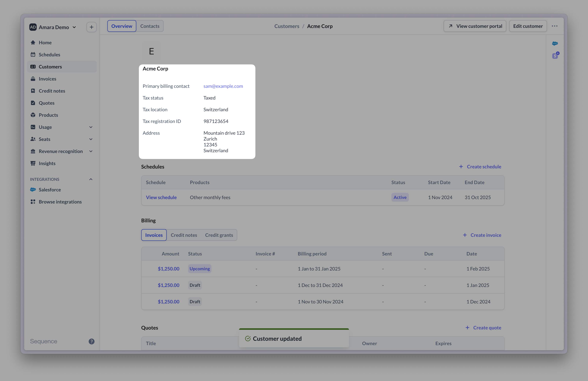The image size is (588, 381).
Task: Open the $1,250.00 invoice for December 2024
Action: point(169,285)
